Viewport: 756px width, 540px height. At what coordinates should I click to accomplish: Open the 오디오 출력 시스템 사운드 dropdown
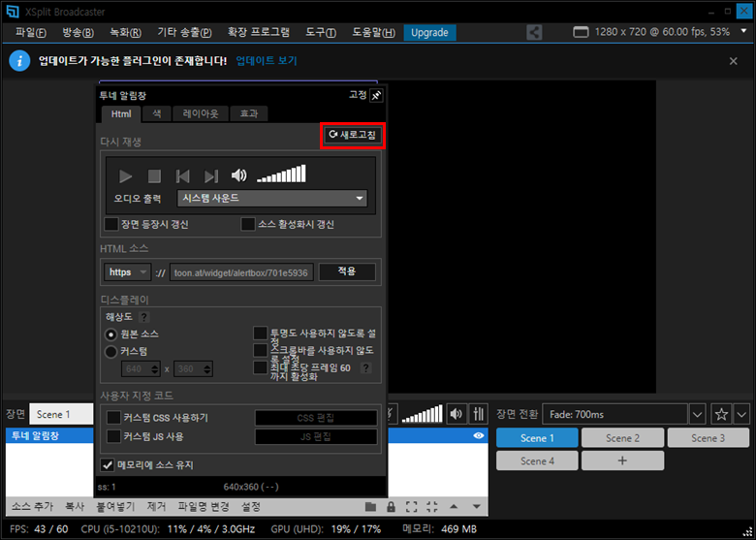272,198
